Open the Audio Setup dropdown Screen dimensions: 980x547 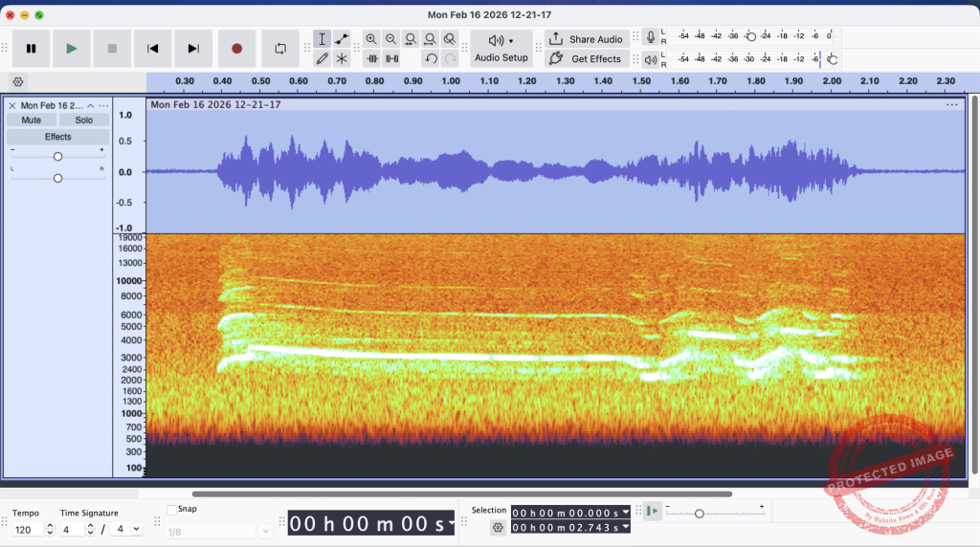(x=501, y=48)
